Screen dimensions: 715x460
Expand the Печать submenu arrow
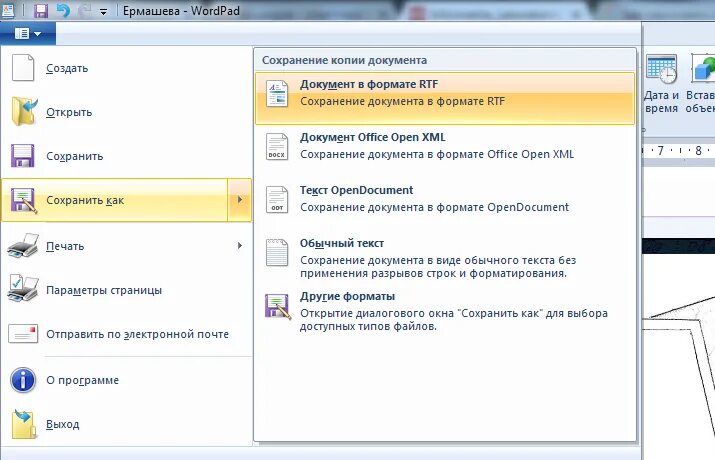[240, 246]
